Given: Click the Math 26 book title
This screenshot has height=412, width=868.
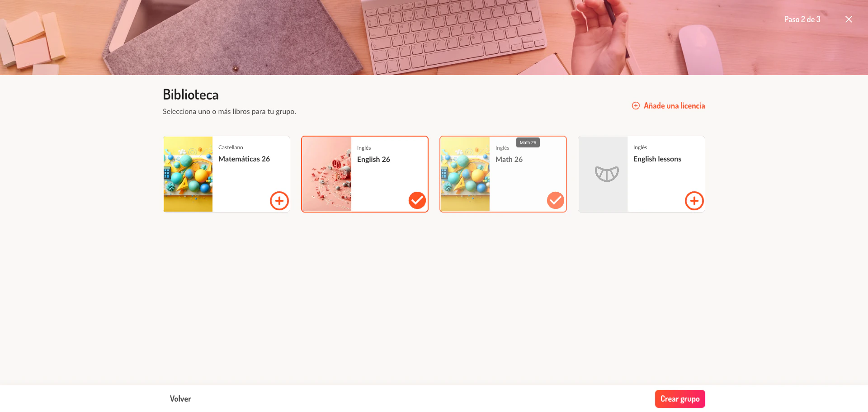Looking at the screenshot, I should [509, 159].
